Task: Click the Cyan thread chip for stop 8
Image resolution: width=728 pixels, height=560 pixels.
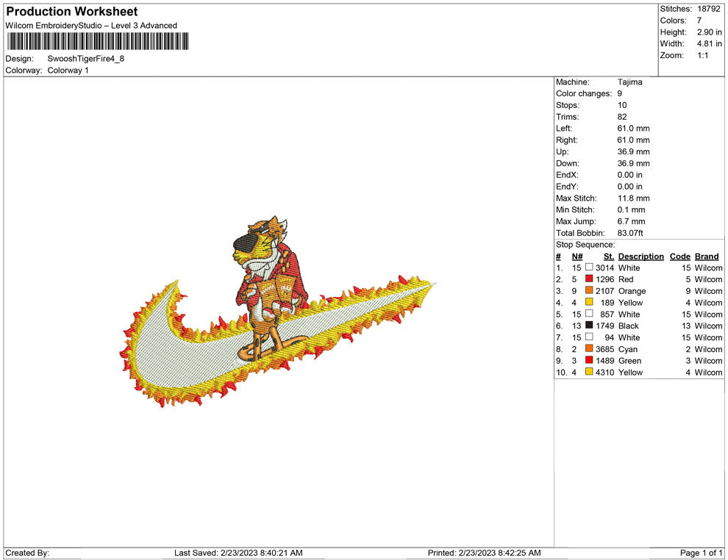Action: [x=588, y=349]
